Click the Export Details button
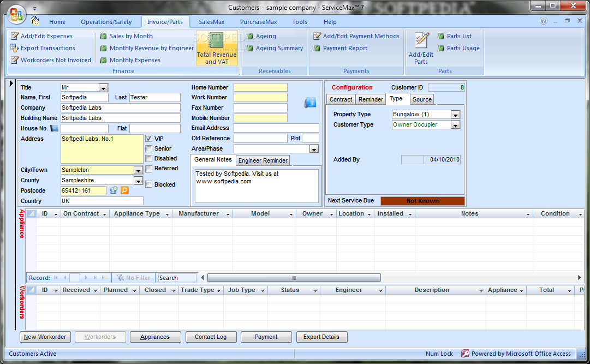 coord(321,337)
